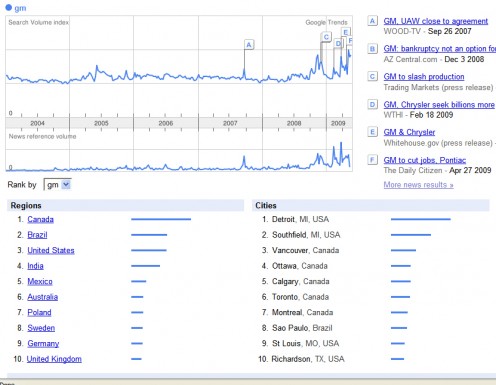
Task: Open the 'GM to cut jobs, Pontiac' article
Action: (424, 160)
